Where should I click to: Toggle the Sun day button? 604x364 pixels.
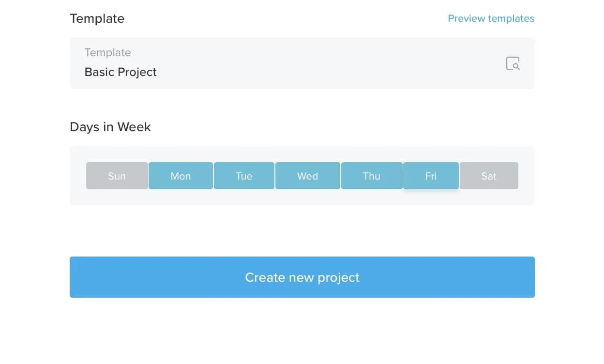[117, 176]
